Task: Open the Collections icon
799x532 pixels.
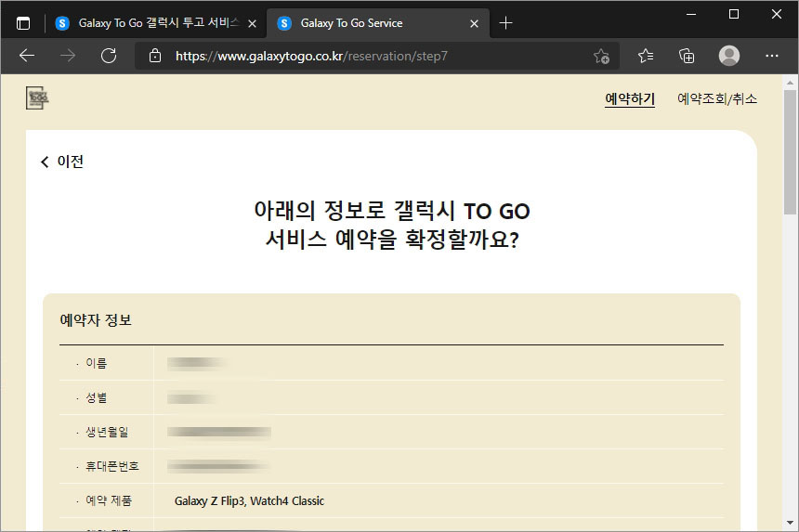Action: (x=687, y=56)
